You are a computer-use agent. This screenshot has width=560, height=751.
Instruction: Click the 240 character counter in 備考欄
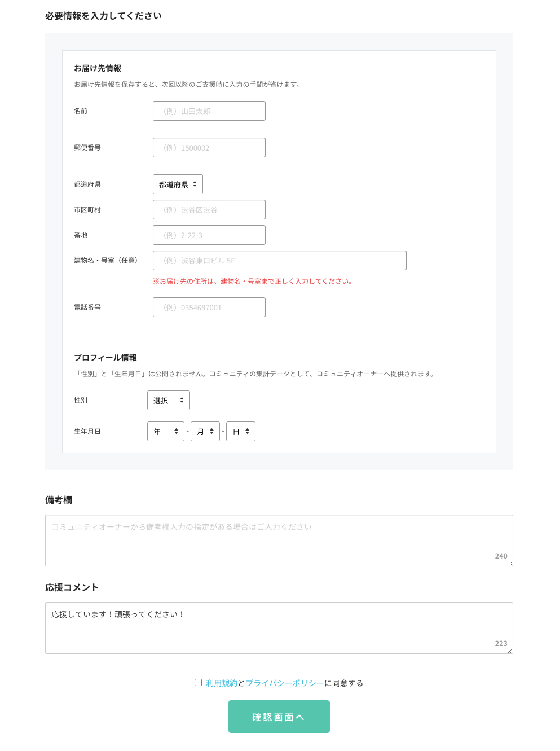tap(501, 556)
